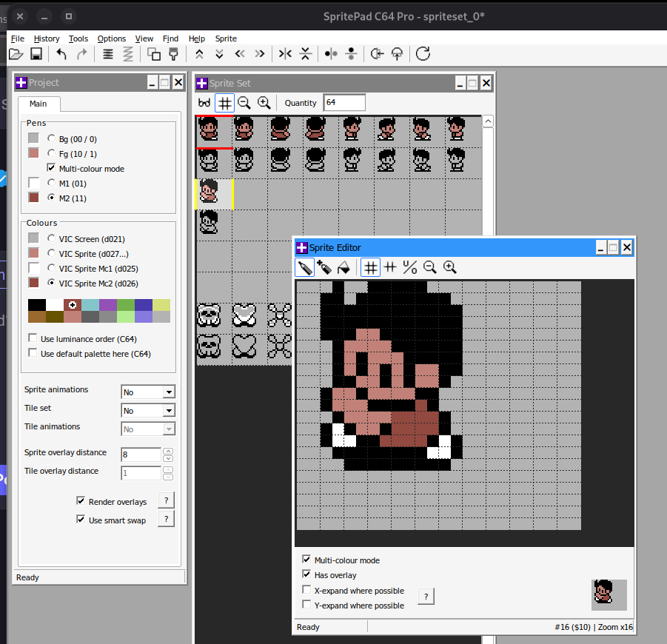Shift sprite up with double chevron icon

(199, 53)
